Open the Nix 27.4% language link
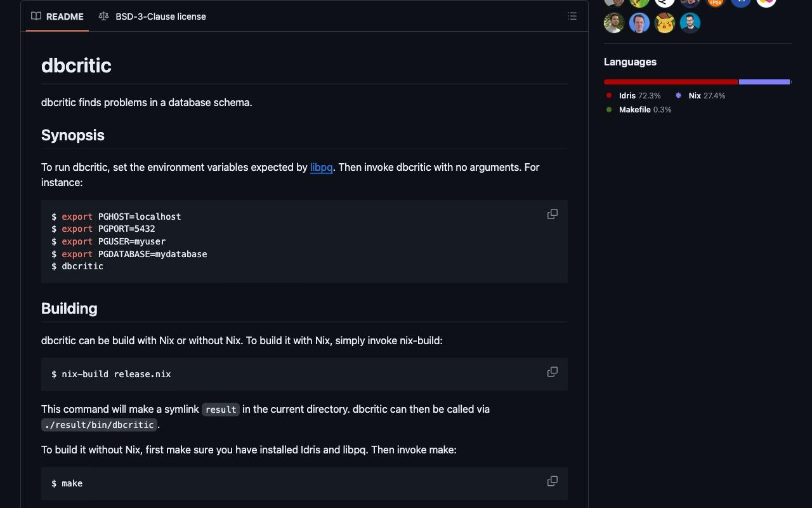Screen dimensions: 812x508 [700, 96]
